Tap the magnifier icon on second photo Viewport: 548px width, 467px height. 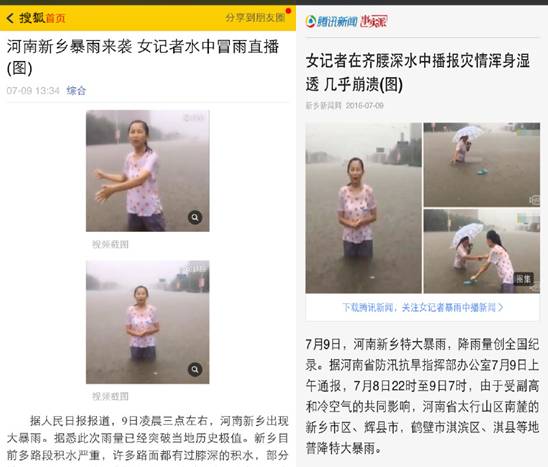pos(195,369)
